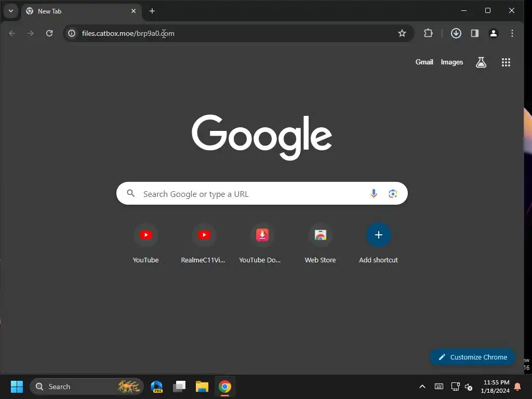Image resolution: width=532 pixels, height=399 pixels.
Task: Show hidden system tray icons
Action: click(x=422, y=387)
